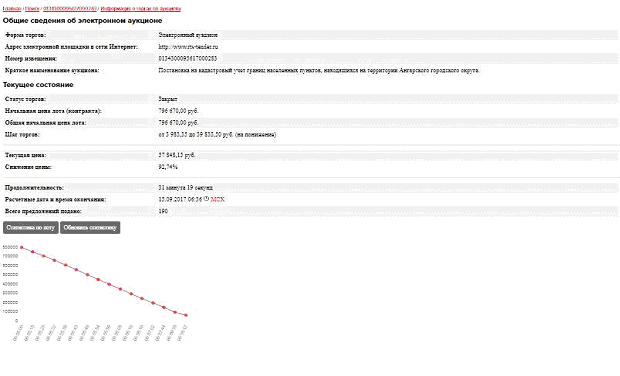Viewport: 620px width, 376px height.
Task: Click the 'Статистика по лоту' button
Action: [x=30, y=228]
